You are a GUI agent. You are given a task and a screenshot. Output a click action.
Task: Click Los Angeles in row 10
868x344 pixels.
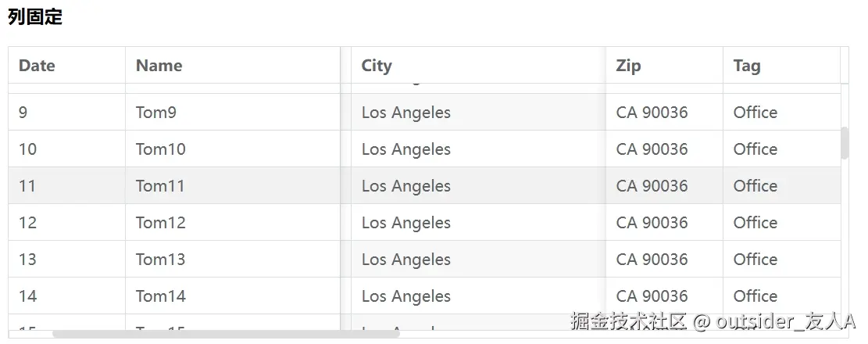point(405,149)
